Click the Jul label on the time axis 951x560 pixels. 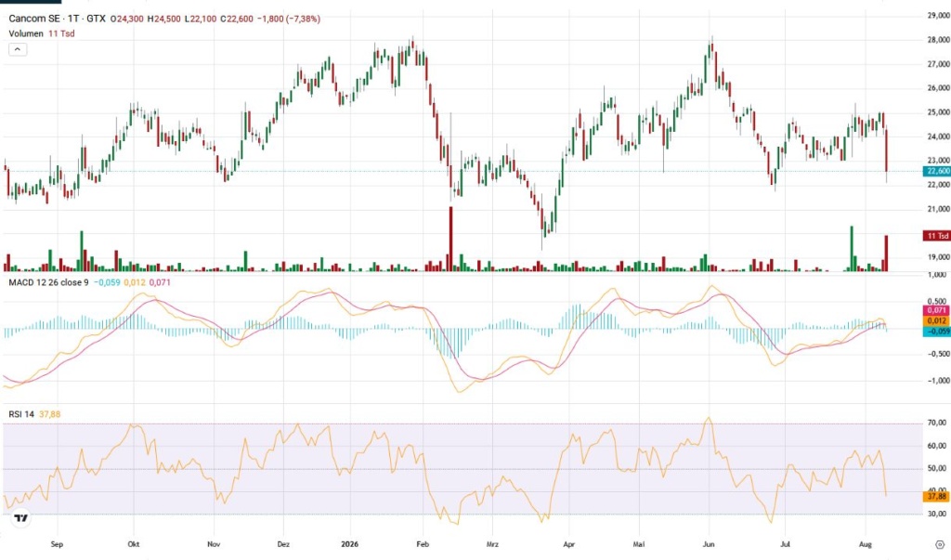point(786,544)
